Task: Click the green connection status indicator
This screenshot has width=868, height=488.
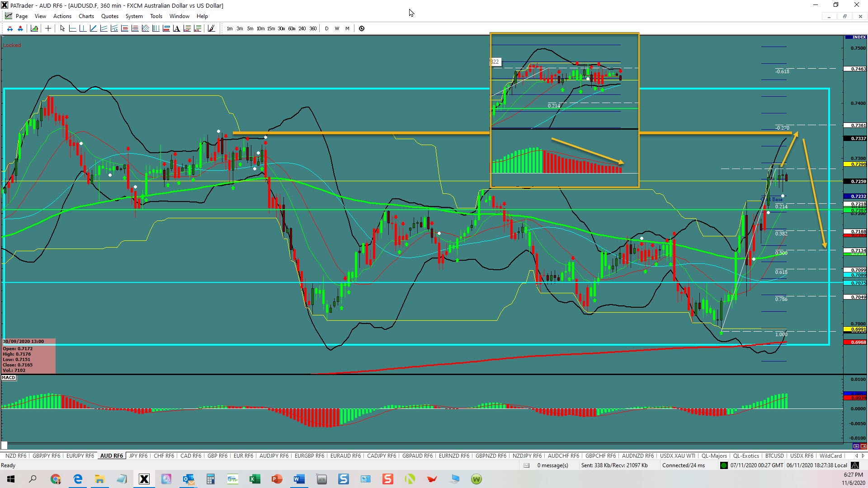Action: (x=724, y=465)
